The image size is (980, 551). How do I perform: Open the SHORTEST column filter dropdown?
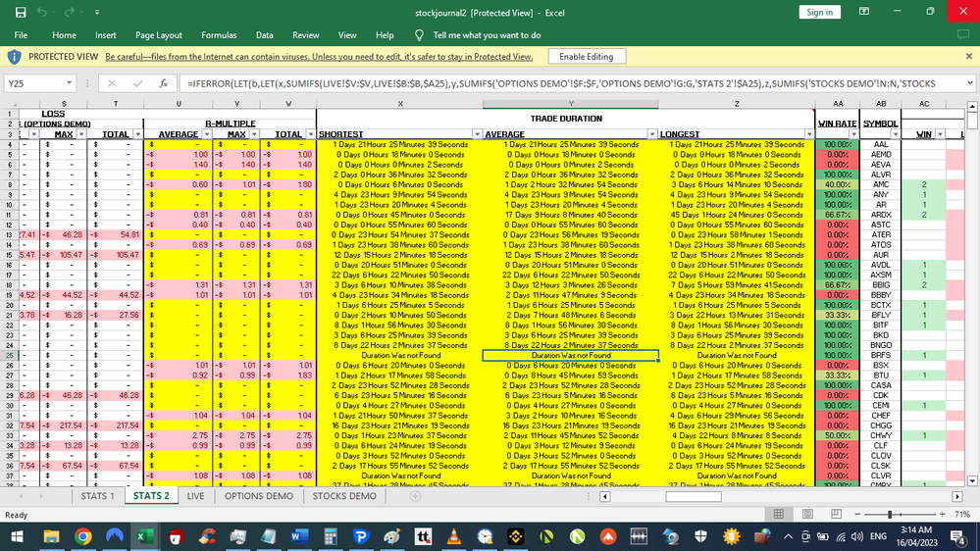[x=478, y=134]
